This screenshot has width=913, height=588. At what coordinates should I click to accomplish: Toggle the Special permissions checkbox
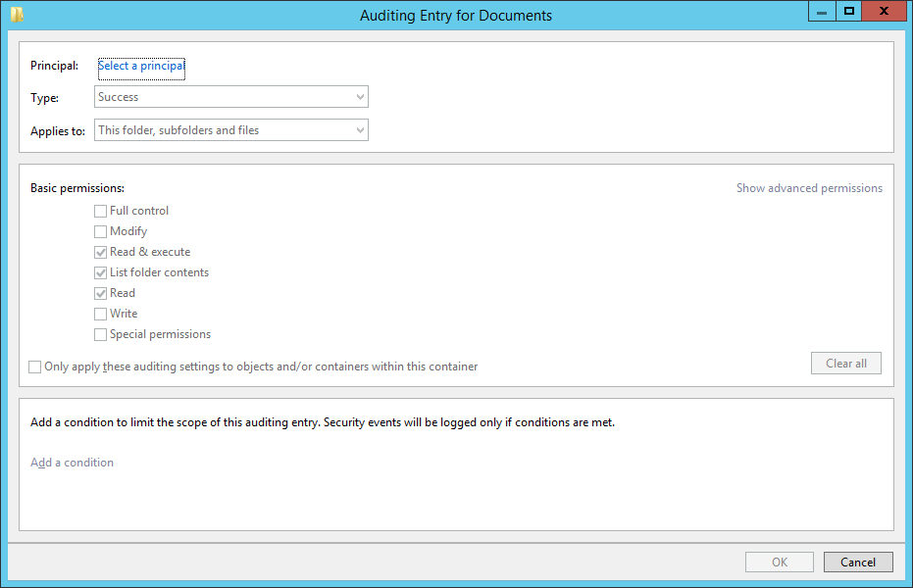pyautogui.click(x=100, y=334)
